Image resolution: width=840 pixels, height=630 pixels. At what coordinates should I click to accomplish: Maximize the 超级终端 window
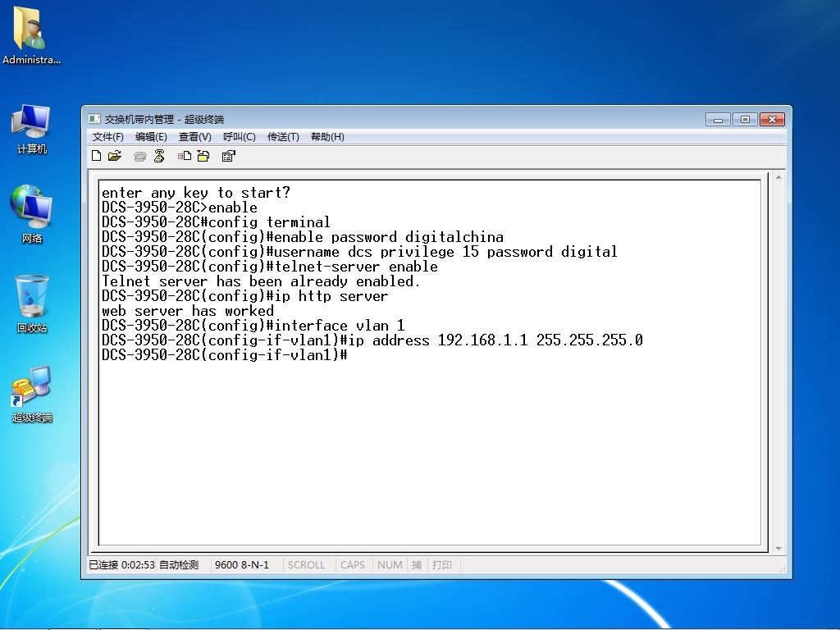click(745, 120)
